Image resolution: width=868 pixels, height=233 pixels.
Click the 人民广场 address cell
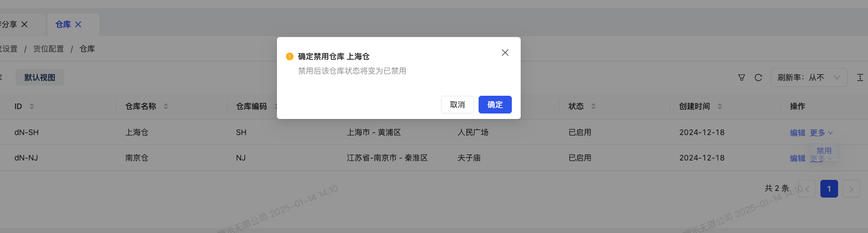point(473,133)
